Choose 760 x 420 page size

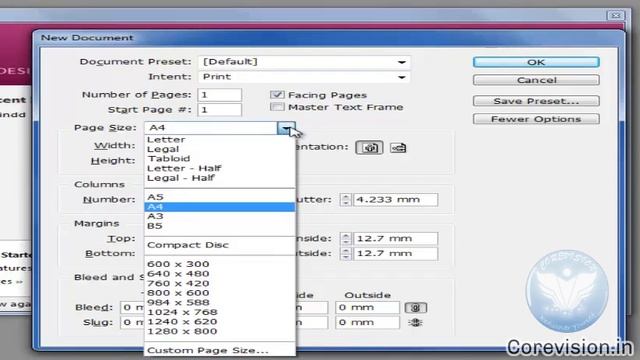point(220,283)
